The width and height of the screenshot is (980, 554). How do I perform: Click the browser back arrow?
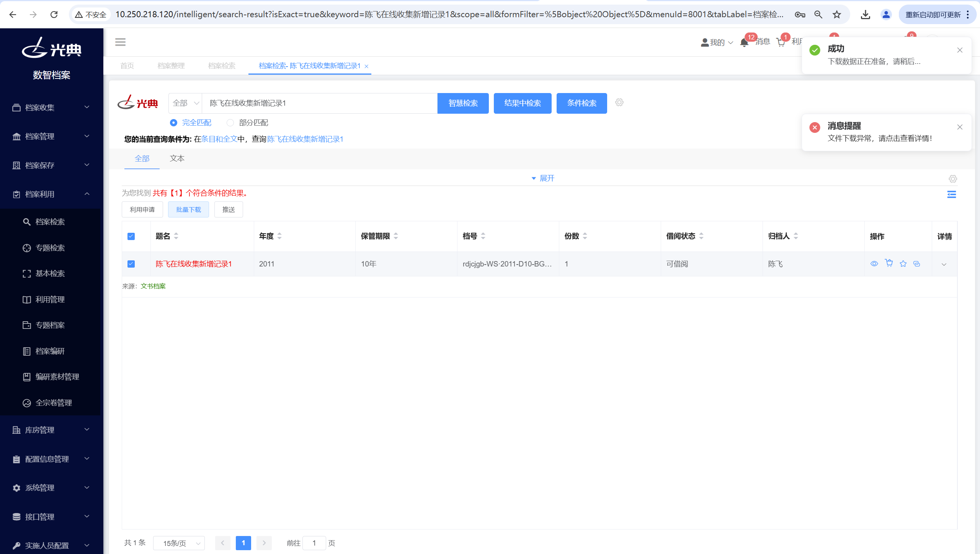tap(13, 15)
